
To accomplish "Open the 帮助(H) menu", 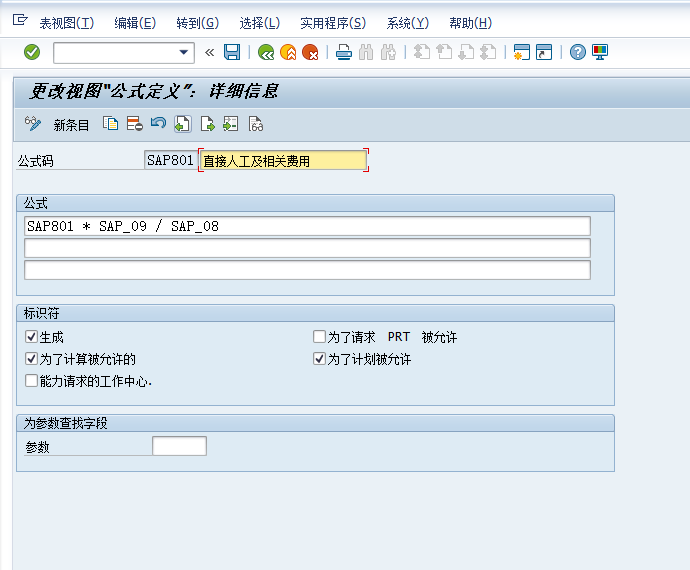I will (x=470, y=23).
